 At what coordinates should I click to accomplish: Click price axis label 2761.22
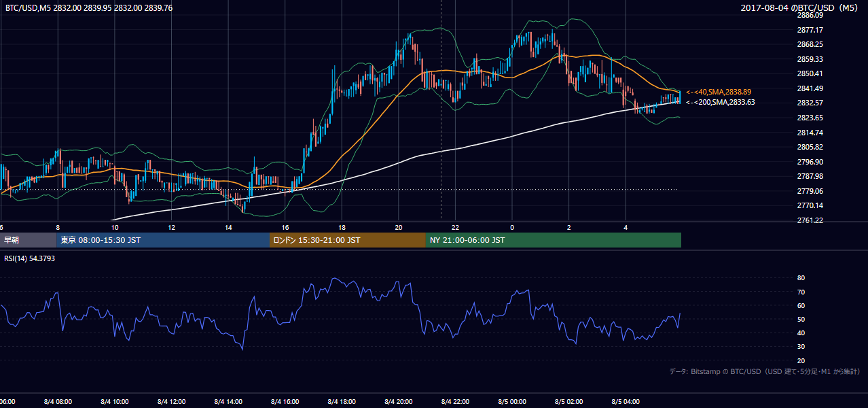pyautogui.click(x=810, y=220)
